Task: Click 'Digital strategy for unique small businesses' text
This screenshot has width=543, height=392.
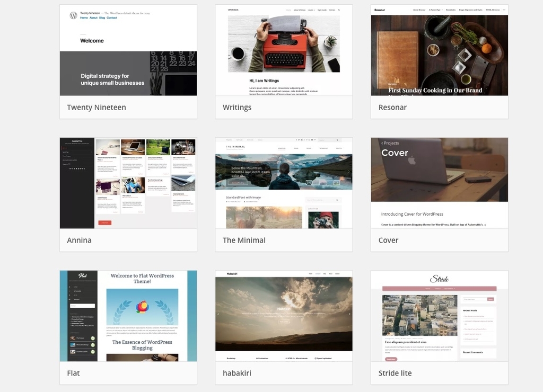Action: (x=112, y=79)
